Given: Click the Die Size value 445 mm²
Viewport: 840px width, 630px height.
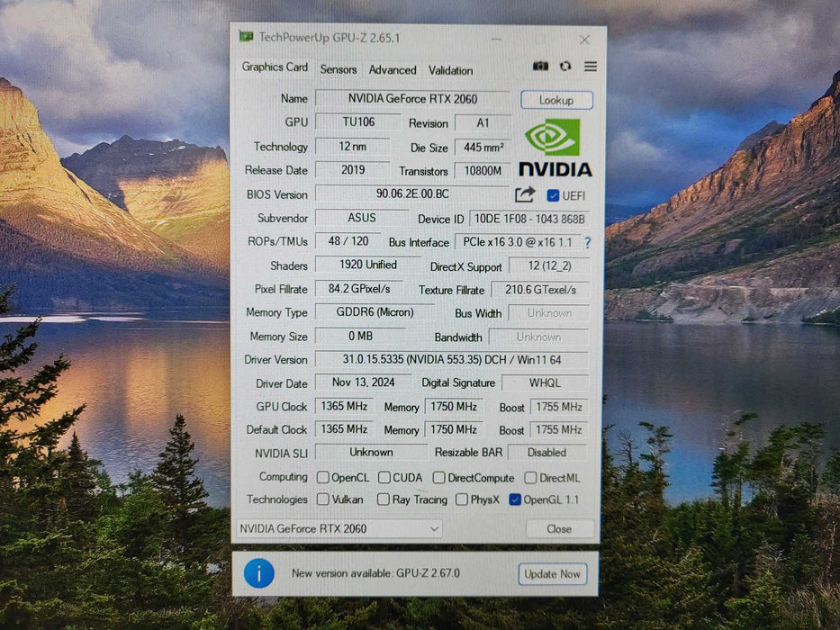Looking at the screenshot, I should coord(483,147).
